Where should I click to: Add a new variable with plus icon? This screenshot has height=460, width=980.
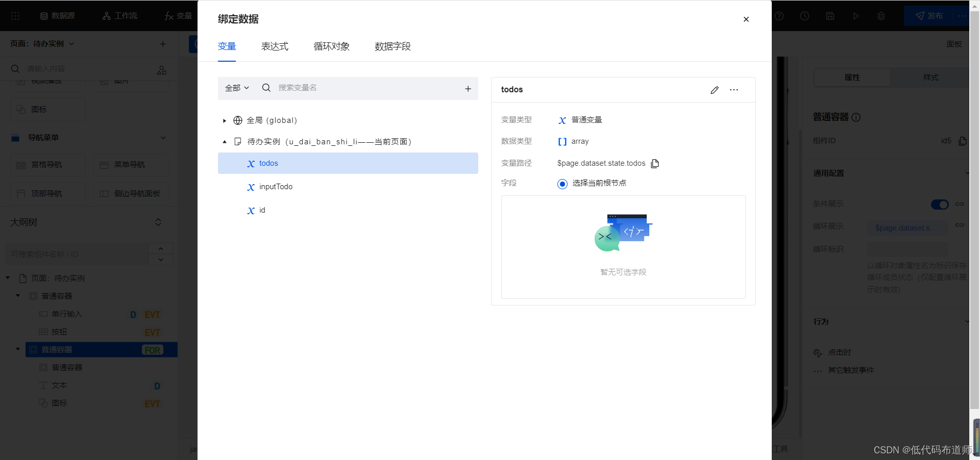point(468,89)
